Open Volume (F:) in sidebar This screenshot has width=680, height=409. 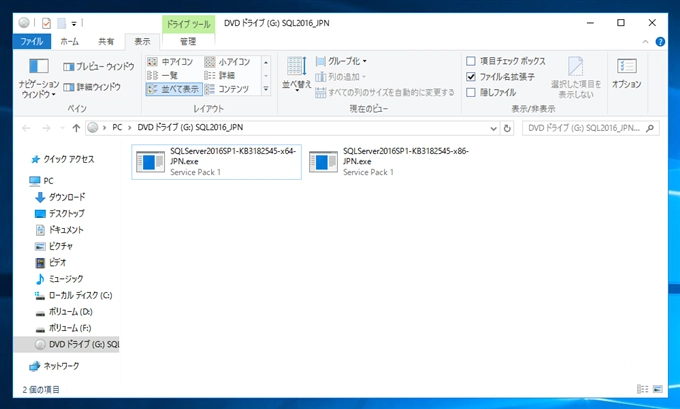pyautogui.click(x=63, y=328)
